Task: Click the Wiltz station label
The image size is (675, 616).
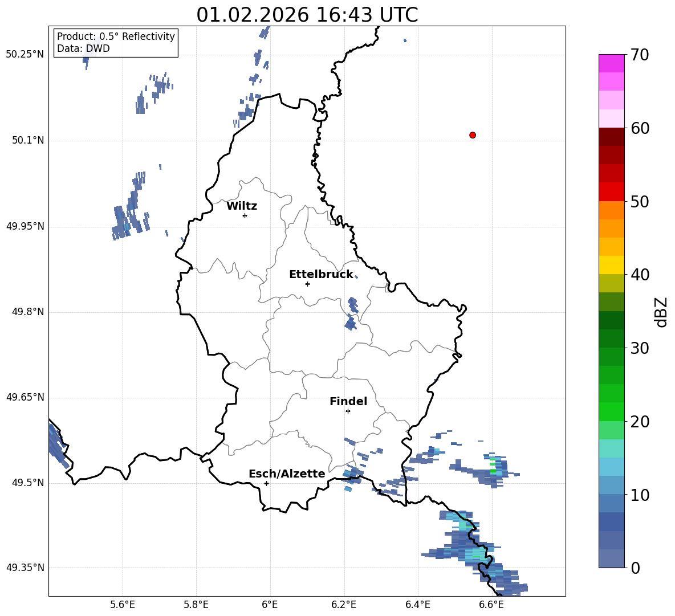Action: coord(242,206)
